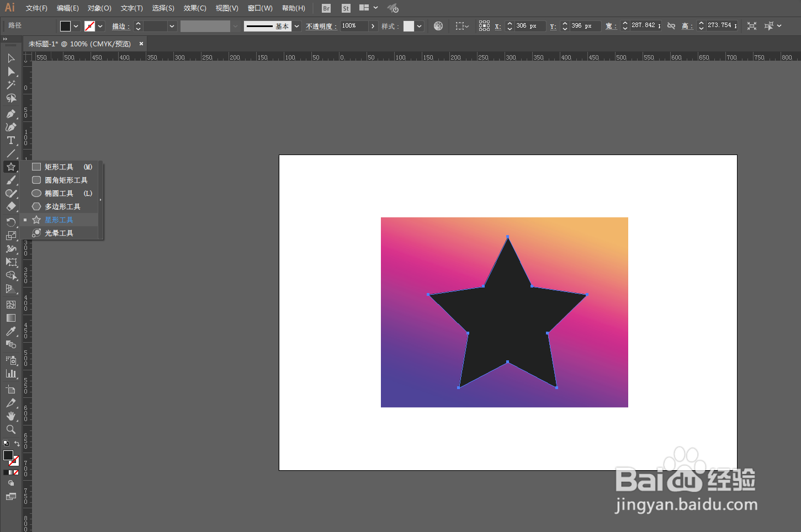Choose the Width warp tool
Image resolution: width=801 pixels, height=532 pixels.
(10, 249)
